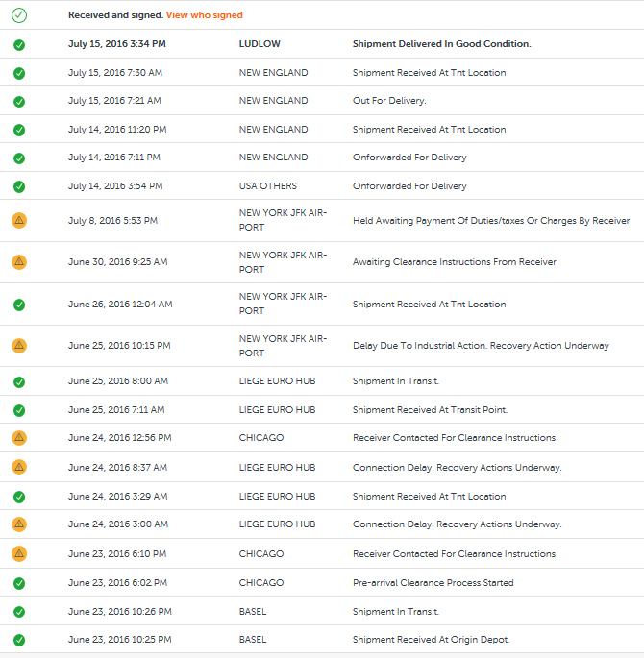Image resolution: width=644 pixels, height=658 pixels.
Task: Select the "Held Awaiting Payment Of Duties/taxes" status text
Action: click(490, 221)
